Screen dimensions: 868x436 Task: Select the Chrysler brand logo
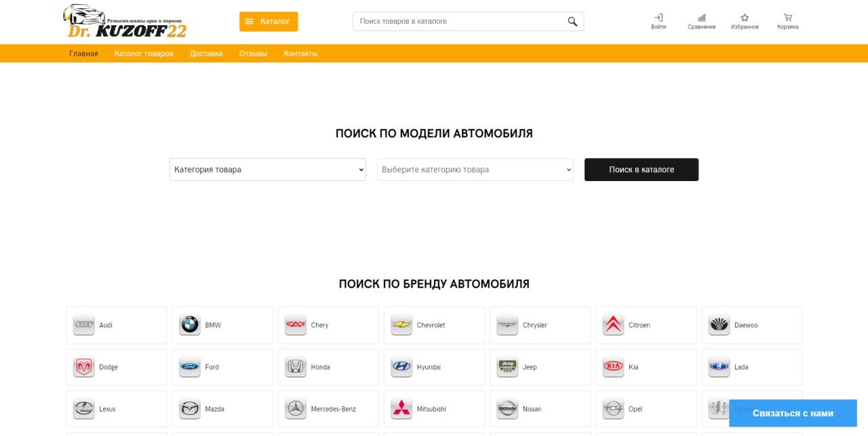click(x=507, y=325)
